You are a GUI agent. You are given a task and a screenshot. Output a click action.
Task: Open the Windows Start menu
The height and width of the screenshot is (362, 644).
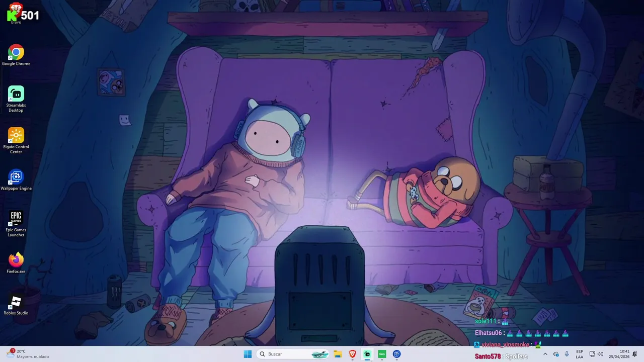coord(248,354)
